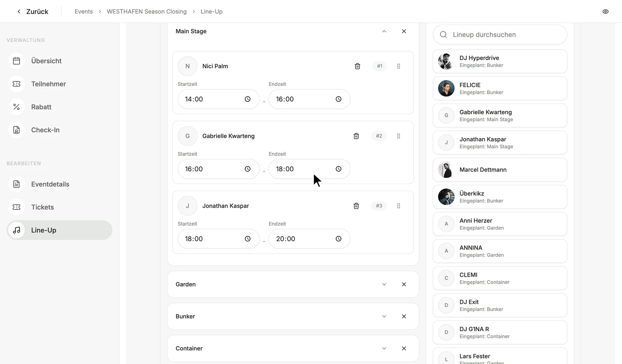Edit Jonathan Kaspar end time 20:00
The image size is (622, 364).
click(x=309, y=239)
